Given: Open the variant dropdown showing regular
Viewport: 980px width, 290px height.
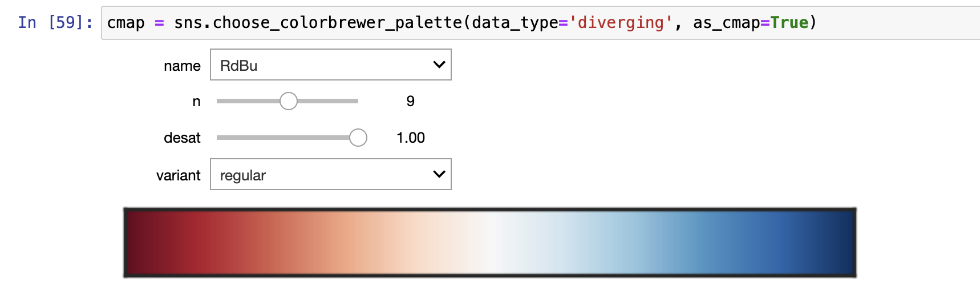Looking at the screenshot, I should (x=319, y=175).
